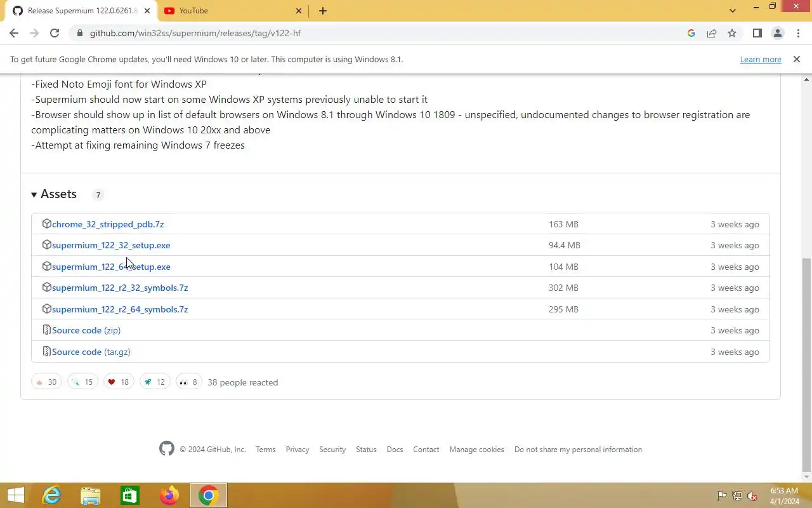The image size is (812, 508).
Task: Download supermium_122_r2_64_symbols.7z
Action: coord(120,309)
